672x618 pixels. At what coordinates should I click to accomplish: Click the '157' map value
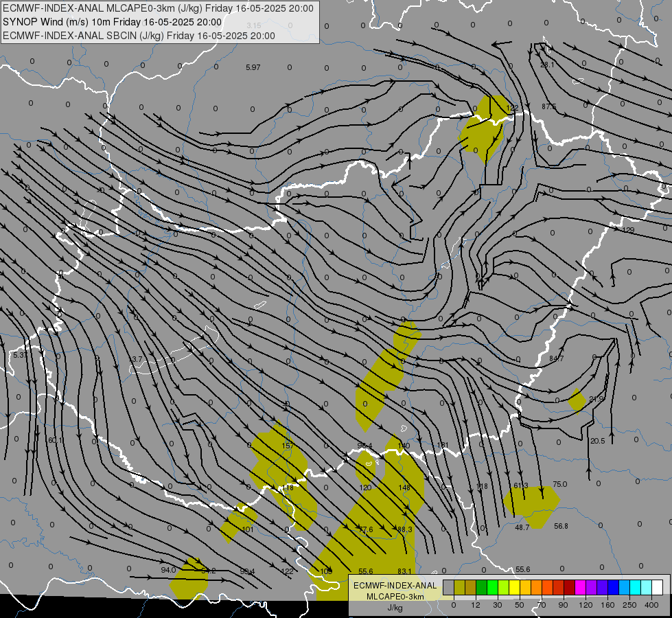tap(288, 446)
